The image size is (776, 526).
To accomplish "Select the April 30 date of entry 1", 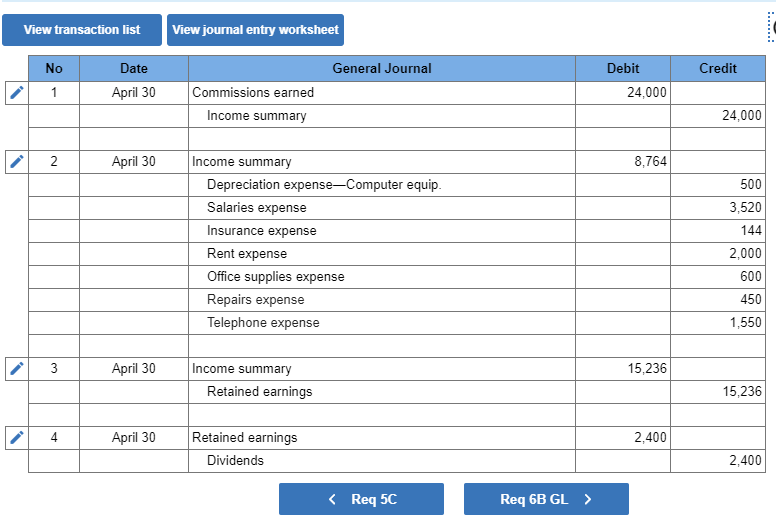I will pos(134,93).
